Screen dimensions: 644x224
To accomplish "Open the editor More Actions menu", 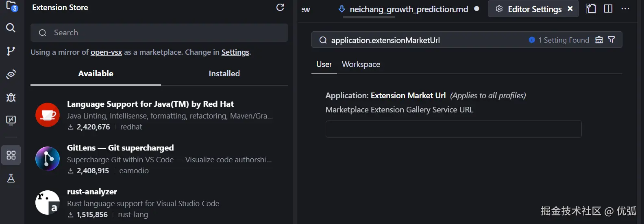I will (625, 9).
